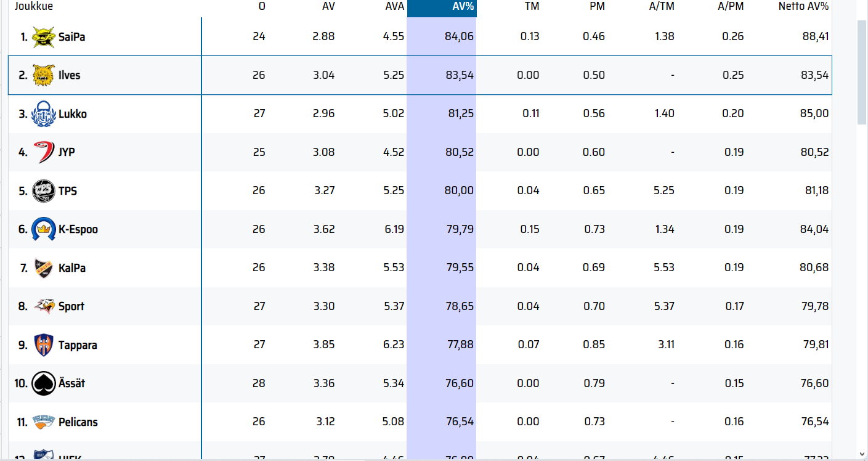Click the Pelicans team logo
This screenshot has width=868, height=461.
(43, 422)
